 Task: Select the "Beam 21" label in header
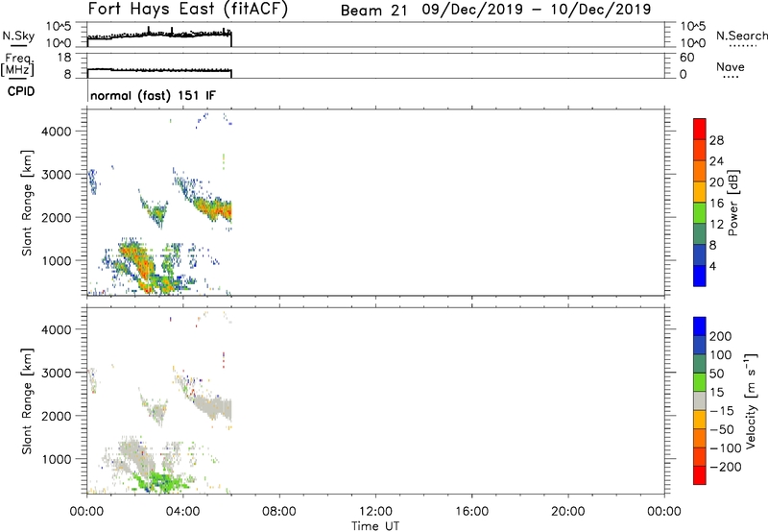click(x=374, y=11)
